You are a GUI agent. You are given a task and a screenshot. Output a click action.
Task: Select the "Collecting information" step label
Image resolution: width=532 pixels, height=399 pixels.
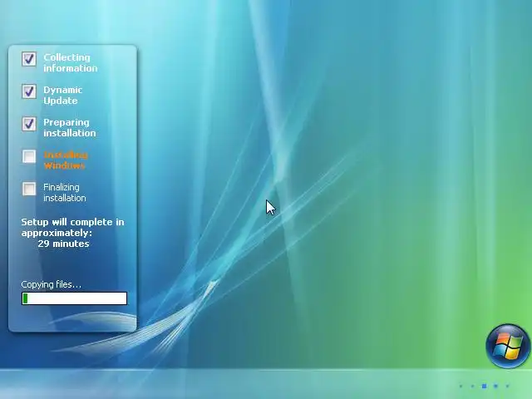coord(70,63)
